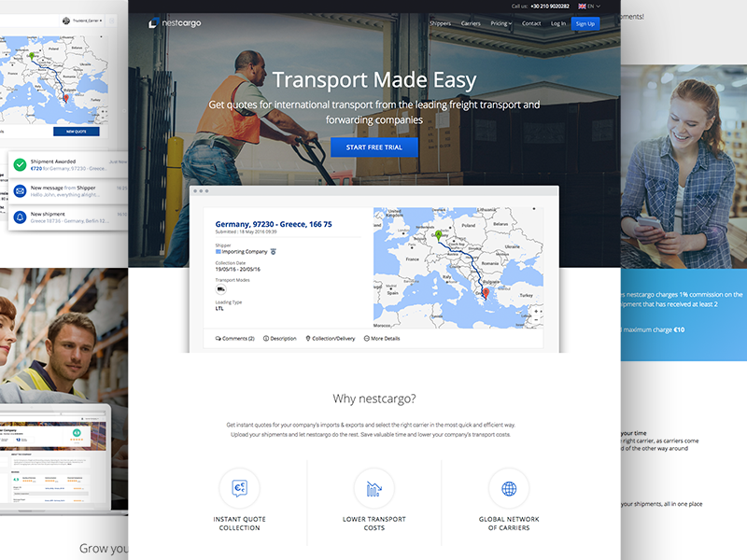Open the EN language selector
747x560 pixels.
589,7
